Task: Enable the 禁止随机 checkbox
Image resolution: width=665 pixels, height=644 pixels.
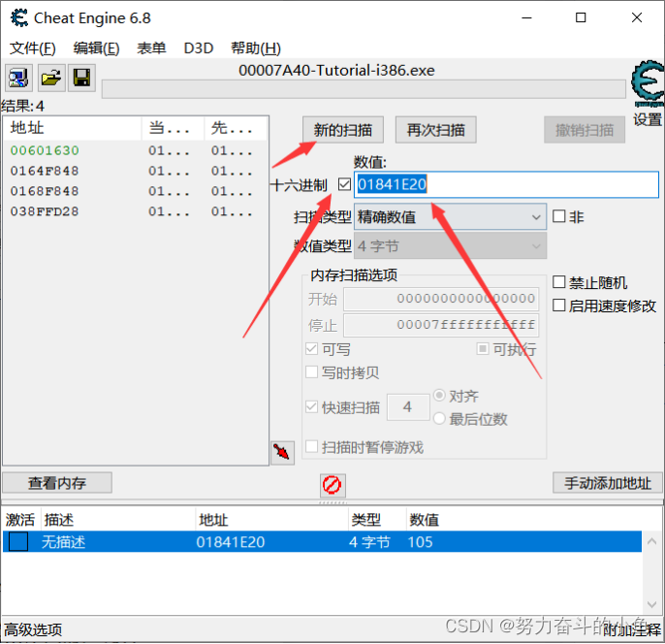Action: click(x=559, y=282)
